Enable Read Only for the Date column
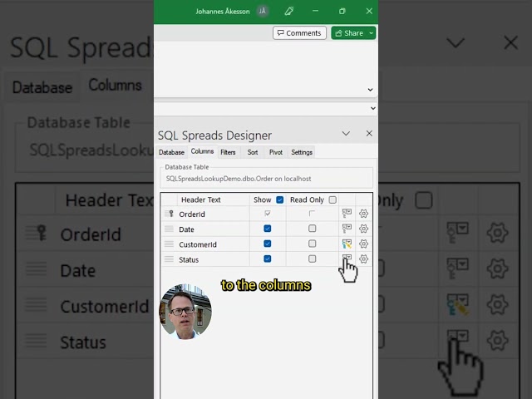The height and width of the screenshot is (399, 532). [x=313, y=229]
